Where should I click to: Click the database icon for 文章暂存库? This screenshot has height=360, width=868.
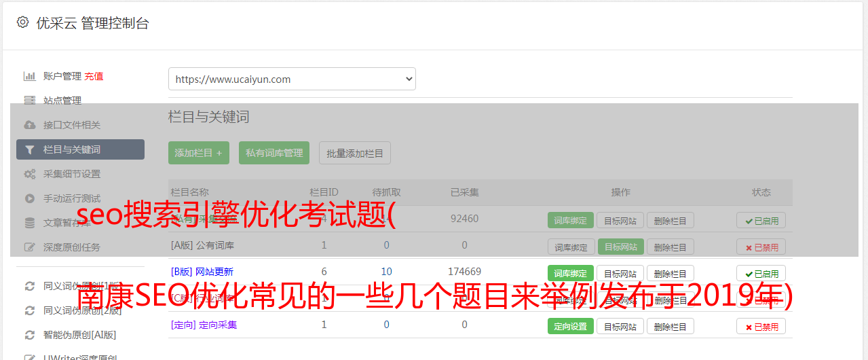(30, 223)
